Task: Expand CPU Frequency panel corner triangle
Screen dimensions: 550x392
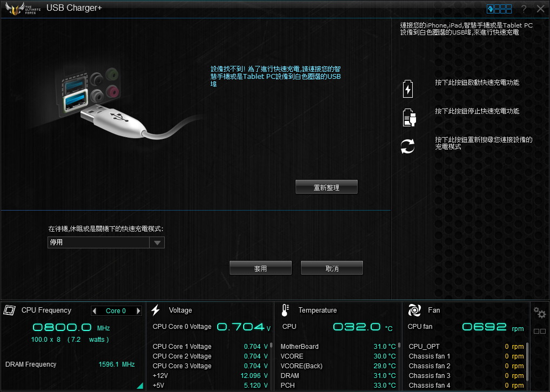Action: [x=140, y=386]
